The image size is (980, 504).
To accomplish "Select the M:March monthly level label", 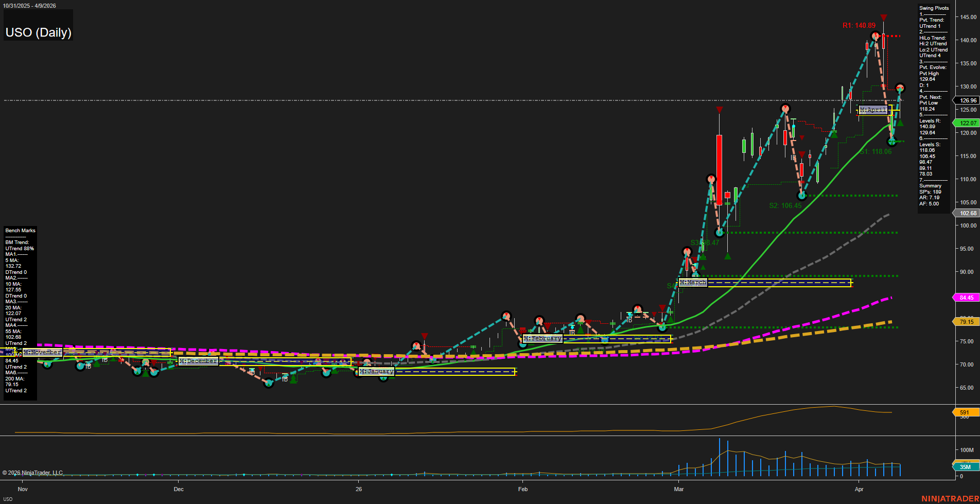I will coord(693,282).
